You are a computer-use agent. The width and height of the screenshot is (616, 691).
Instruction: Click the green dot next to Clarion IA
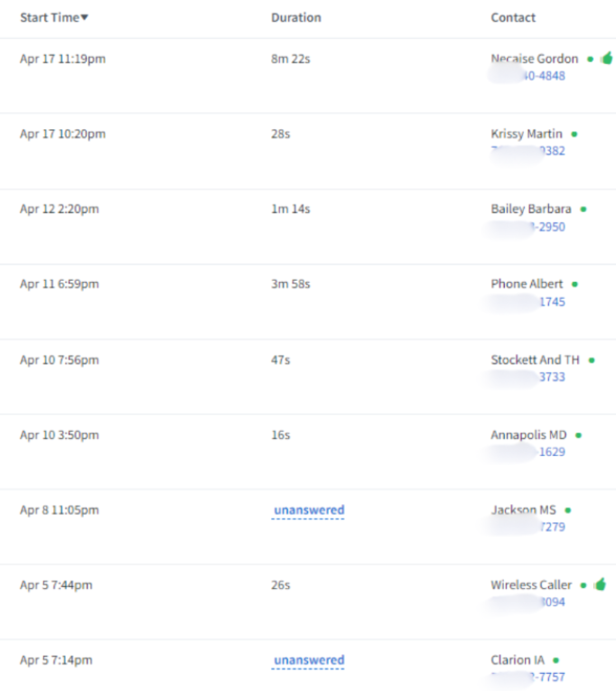tap(555, 660)
